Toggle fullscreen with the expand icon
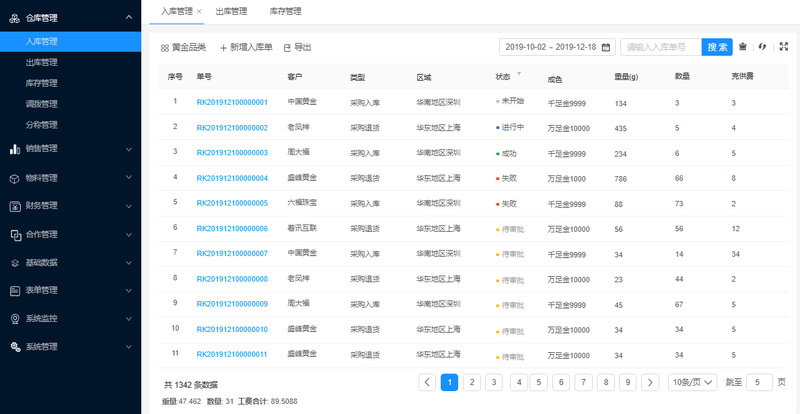Image resolution: width=800 pixels, height=414 pixels. pos(784,46)
